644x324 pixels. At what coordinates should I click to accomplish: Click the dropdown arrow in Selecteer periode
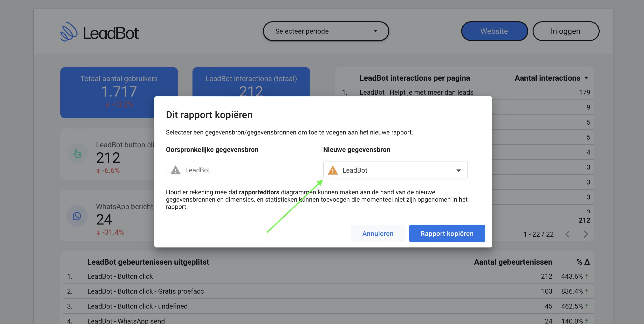click(375, 31)
